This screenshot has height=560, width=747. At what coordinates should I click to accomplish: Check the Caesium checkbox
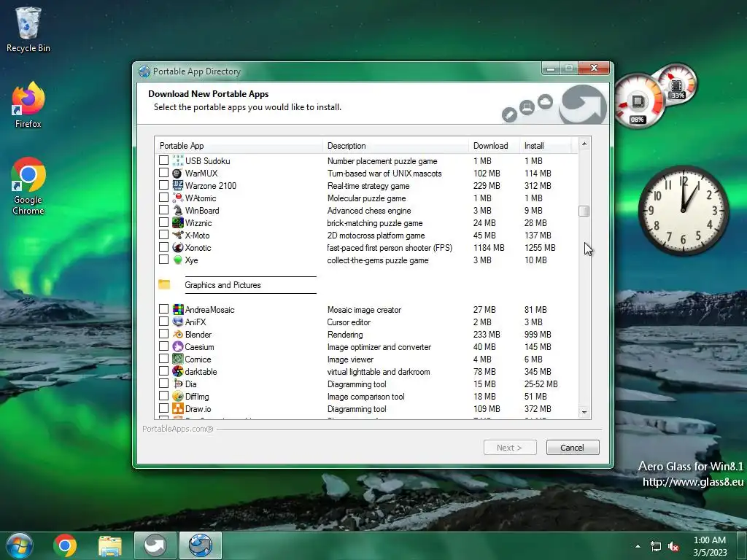[163, 346]
